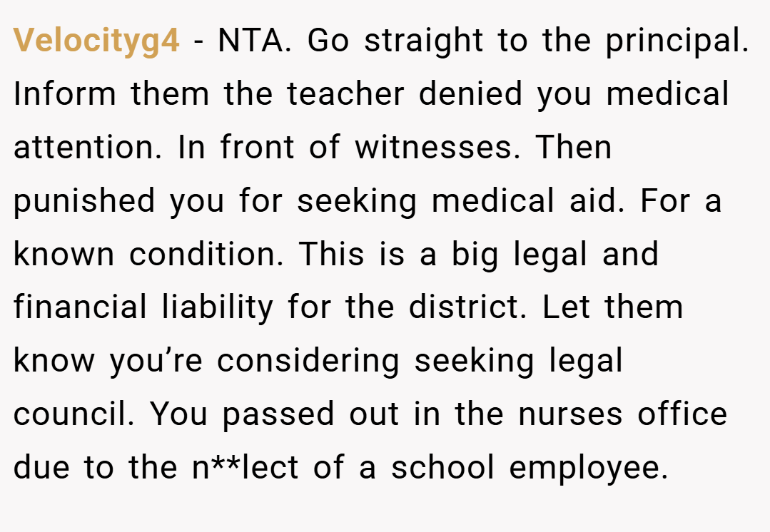Viewport: 770px width, 532px height.
Task: Click the word council in comment
Action: pyautogui.click(x=74, y=414)
